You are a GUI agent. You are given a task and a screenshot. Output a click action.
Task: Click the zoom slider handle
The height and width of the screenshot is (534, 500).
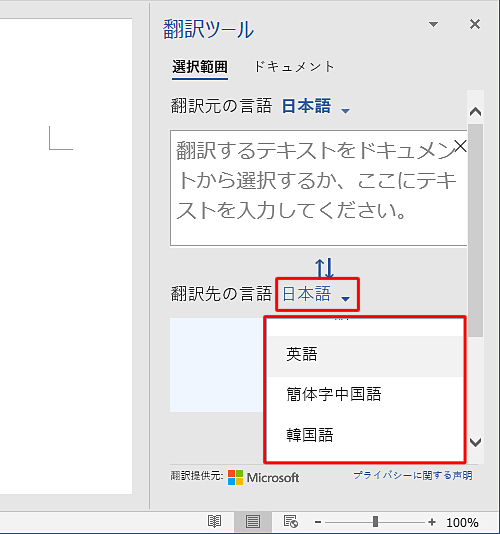click(375, 521)
